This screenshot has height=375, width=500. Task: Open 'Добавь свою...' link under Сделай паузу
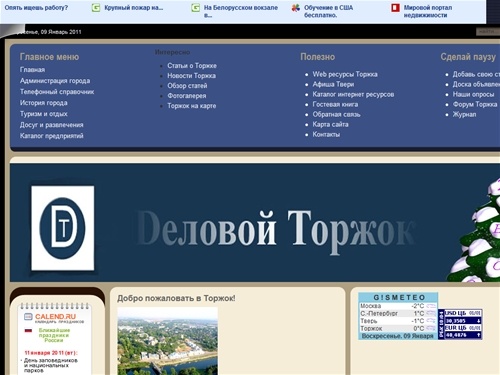(476, 74)
